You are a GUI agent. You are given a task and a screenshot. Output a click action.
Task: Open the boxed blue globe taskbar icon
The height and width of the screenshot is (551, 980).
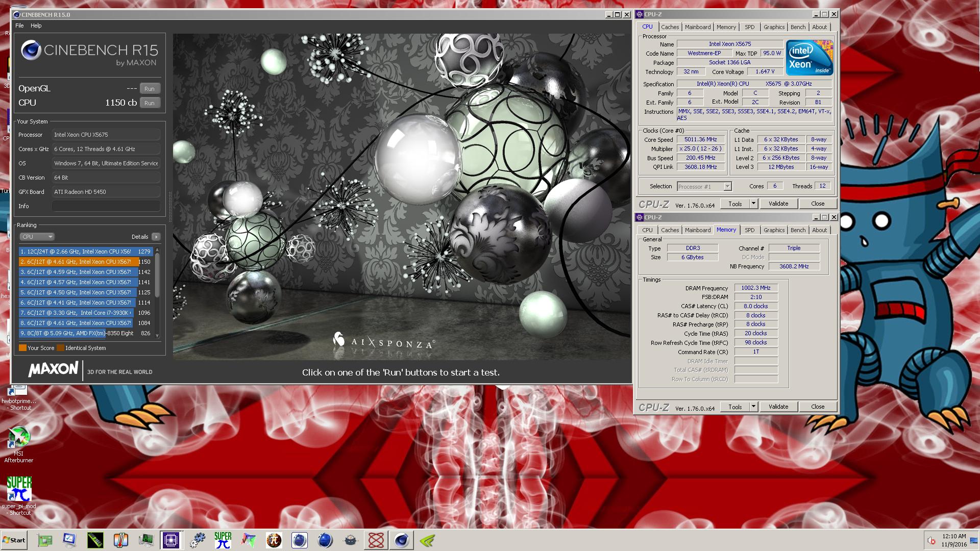[300, 540]
